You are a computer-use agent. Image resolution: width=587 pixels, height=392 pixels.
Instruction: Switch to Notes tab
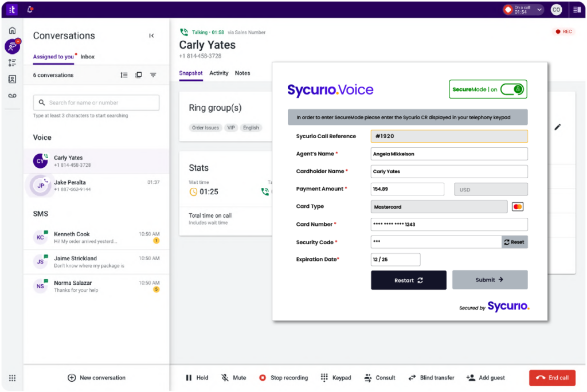coord(242,73)
